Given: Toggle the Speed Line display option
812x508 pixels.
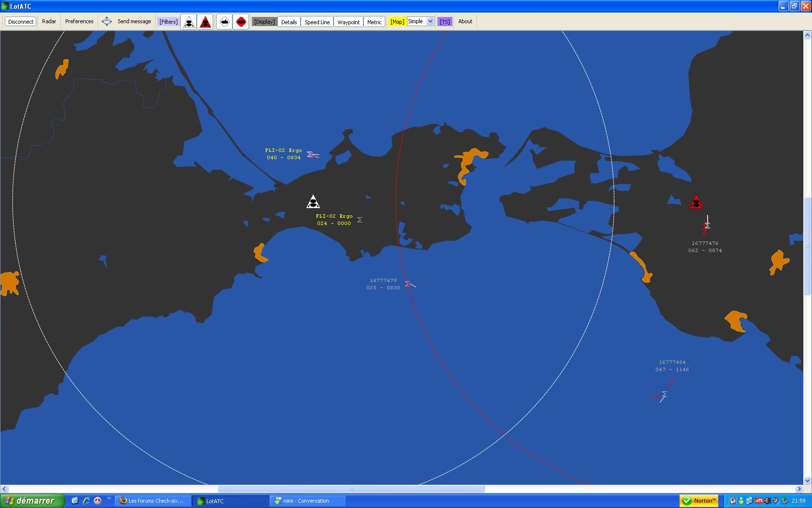Looking at the screenshot, I should point(317,22).
